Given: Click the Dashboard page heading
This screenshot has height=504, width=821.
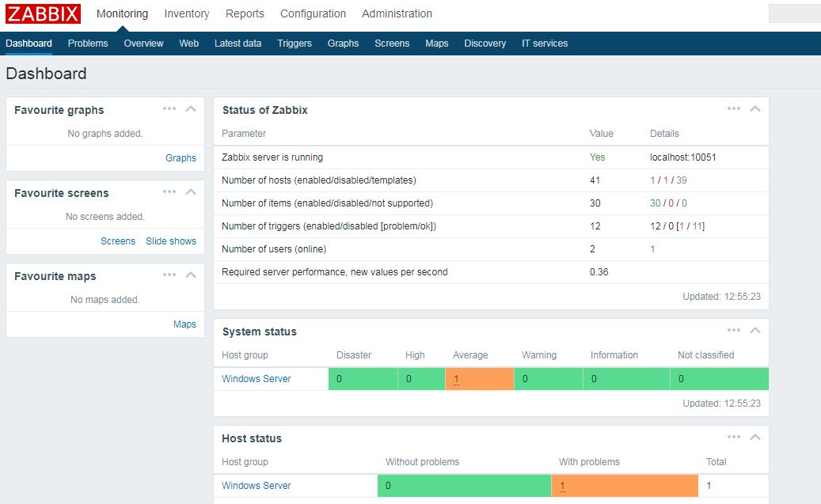Looking at the screenshot, I should (46, 74).
